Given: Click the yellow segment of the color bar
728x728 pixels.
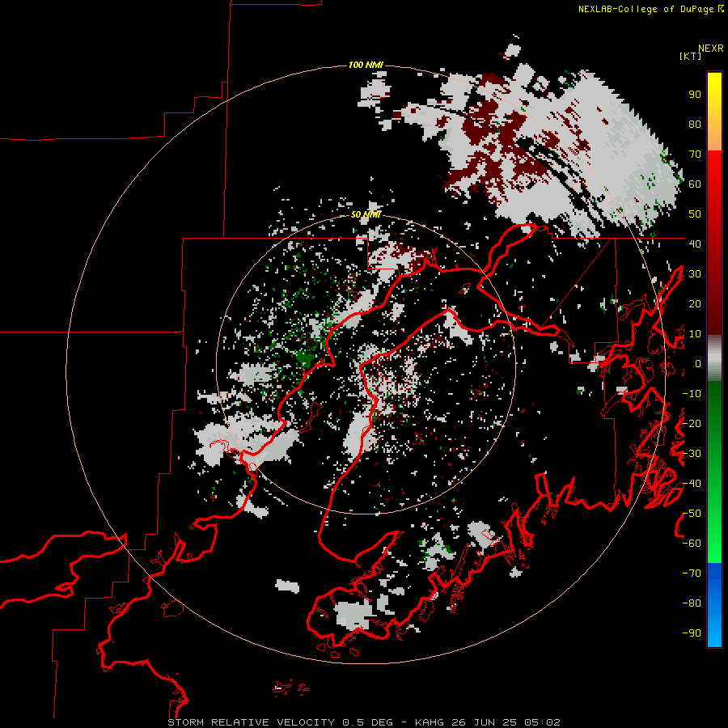Looking at the screenshot, I should coord(714,93).
